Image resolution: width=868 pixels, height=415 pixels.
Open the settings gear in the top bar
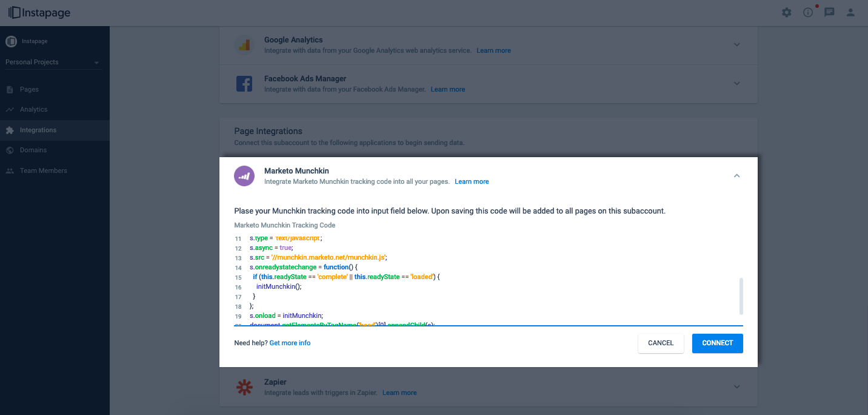786,12
